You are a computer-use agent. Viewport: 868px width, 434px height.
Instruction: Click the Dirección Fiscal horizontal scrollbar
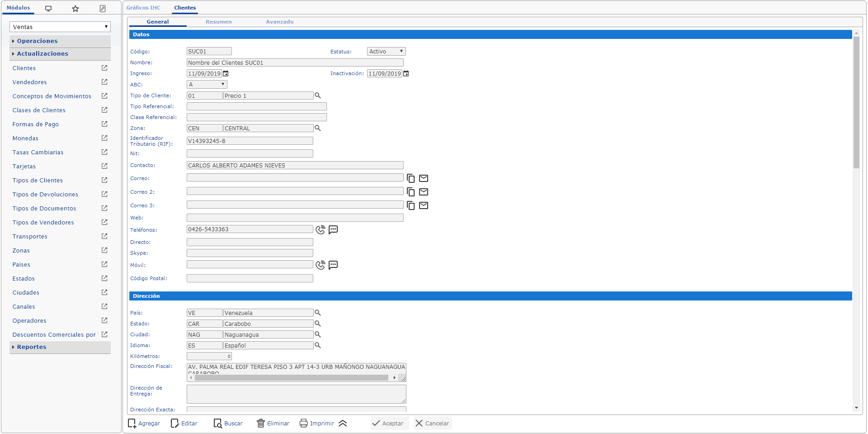[x=292, y=378]
